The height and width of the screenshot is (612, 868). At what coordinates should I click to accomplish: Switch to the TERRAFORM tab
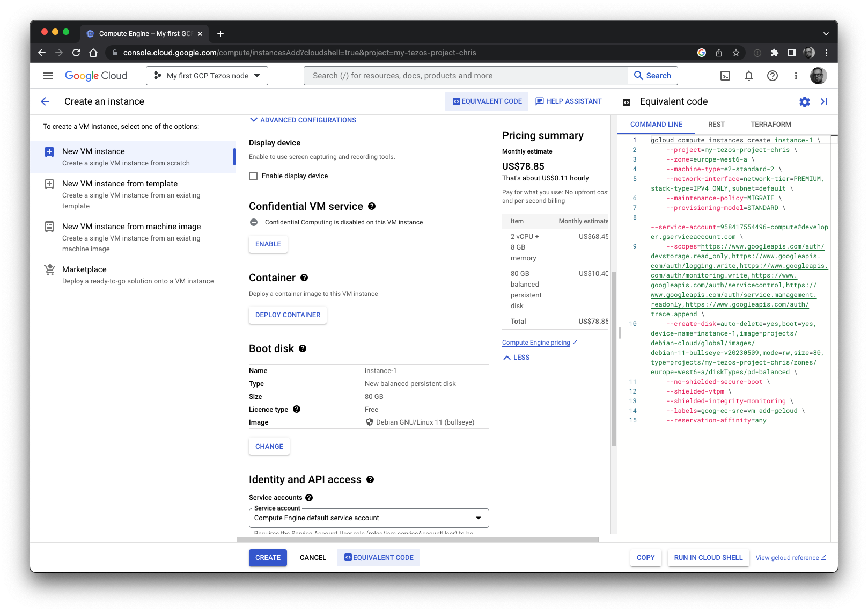pyautogui.click(x=770, y=124)
